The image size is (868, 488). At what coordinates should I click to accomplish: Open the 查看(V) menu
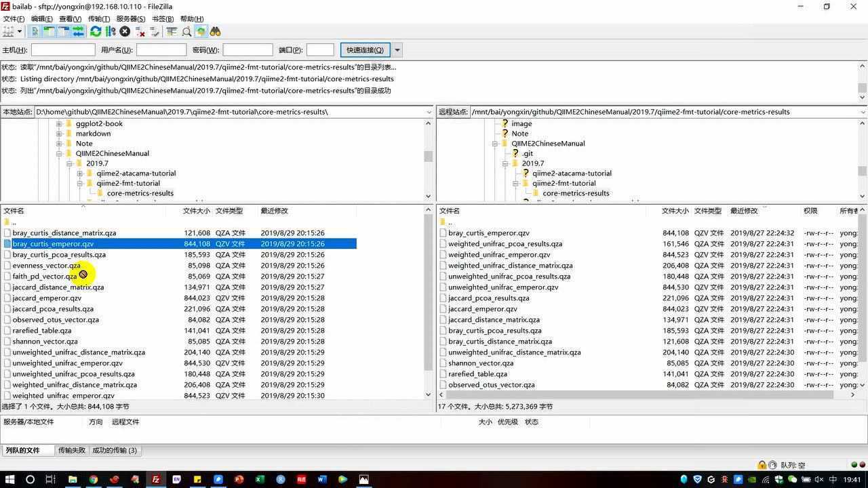(71, 18)
